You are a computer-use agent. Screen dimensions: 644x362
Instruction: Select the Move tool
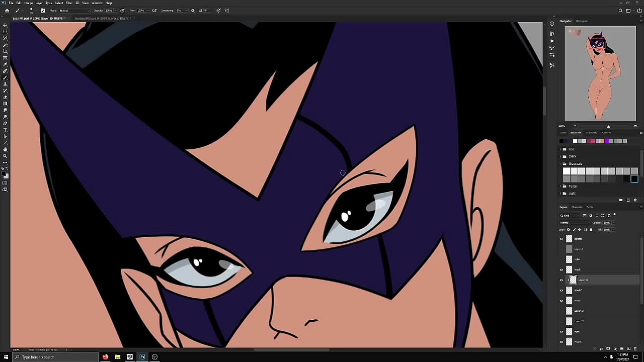pyautogui.click(x=5, y=25)
